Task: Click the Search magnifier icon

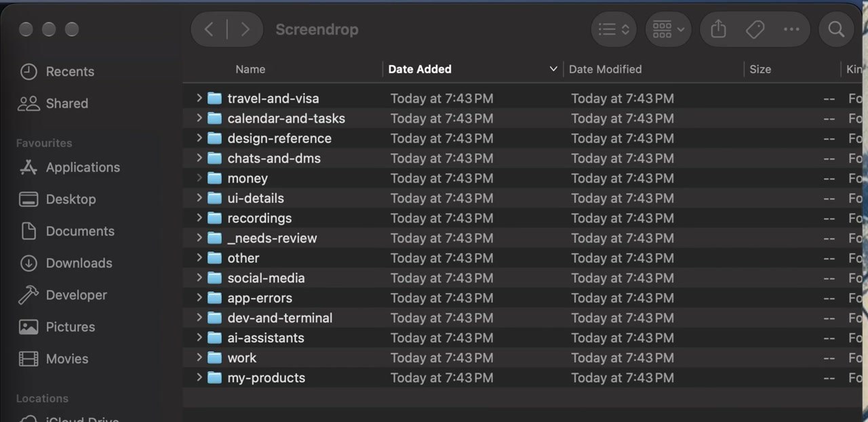Action: pos(836,29)
